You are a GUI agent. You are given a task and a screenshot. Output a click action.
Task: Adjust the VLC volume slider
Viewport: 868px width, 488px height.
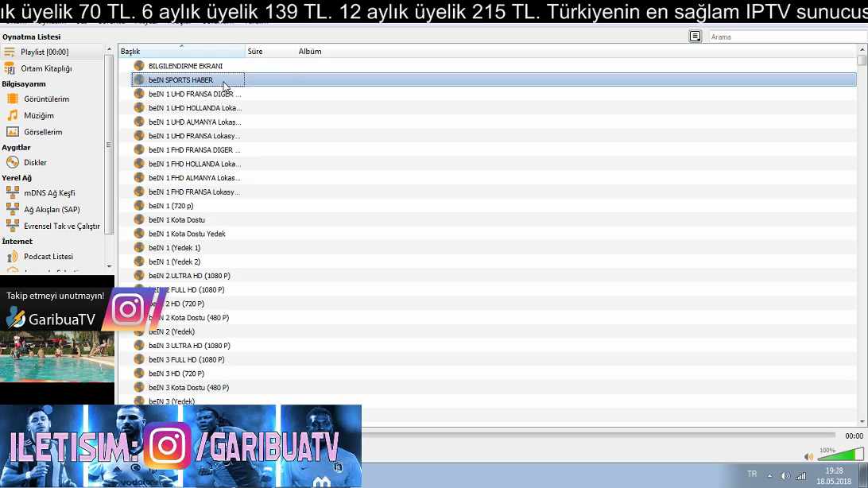(840, 455)
